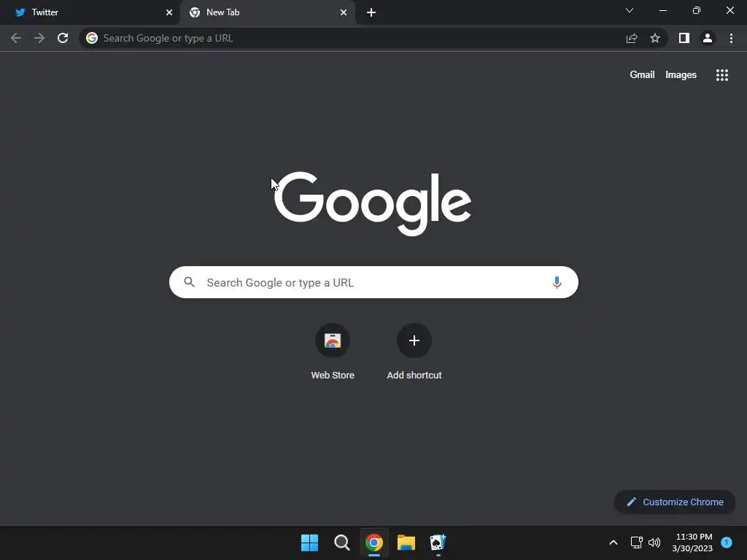747x560 pixels.
Task: Start voice search with the microphone icon
Action: click(x=557, y=282)
